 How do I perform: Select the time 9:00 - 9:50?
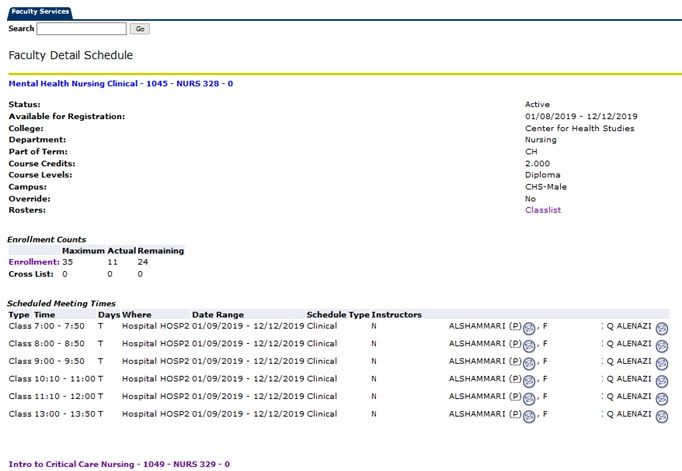pyautogui.click(x=59, y=361)
